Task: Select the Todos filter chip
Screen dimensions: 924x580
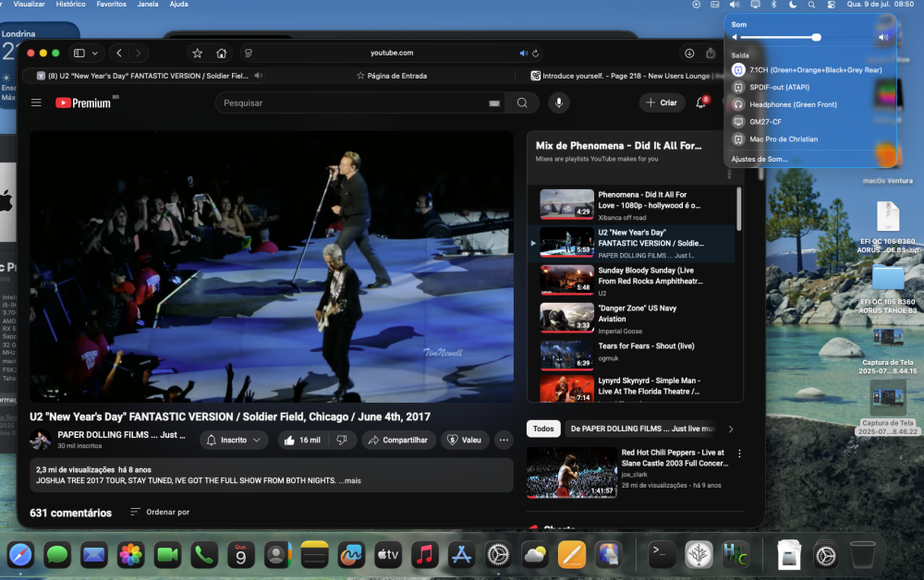Action: coord(543,429)
